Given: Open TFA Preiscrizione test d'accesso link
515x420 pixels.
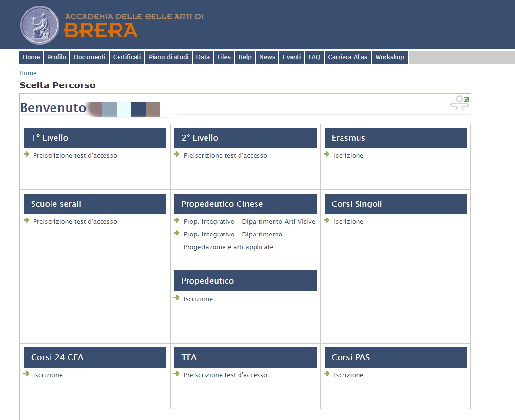Looking at the screenshot, I should pyautogui.click(x=225, y=375).
